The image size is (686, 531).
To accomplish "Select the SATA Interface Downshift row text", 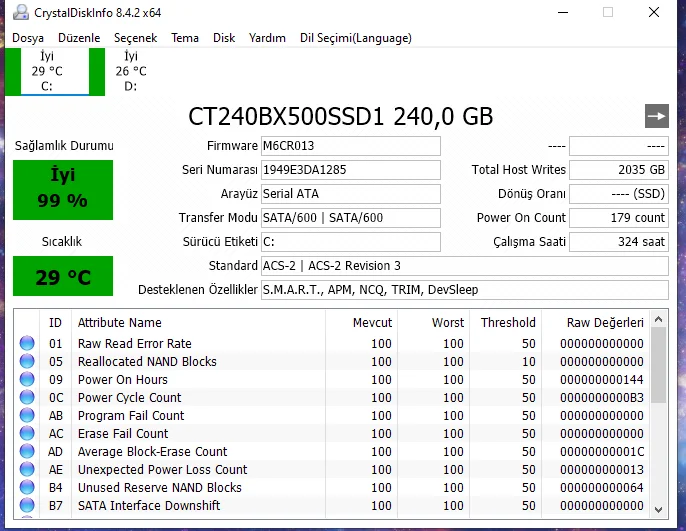I will 149,505.
